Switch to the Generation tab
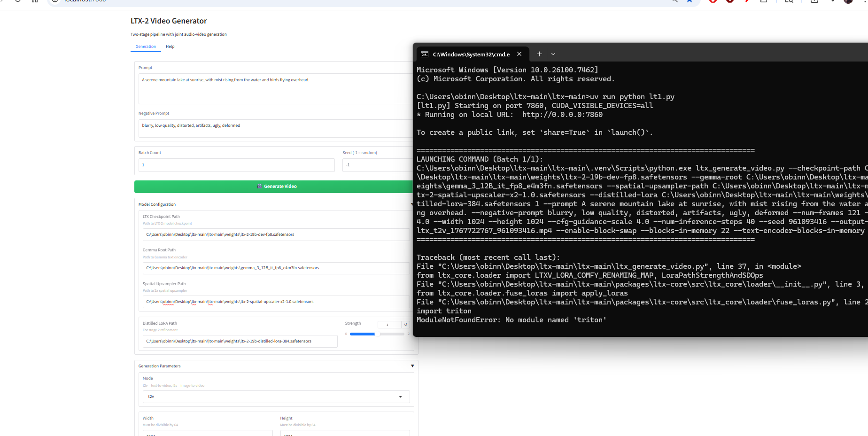 click(x=146, y=47)
